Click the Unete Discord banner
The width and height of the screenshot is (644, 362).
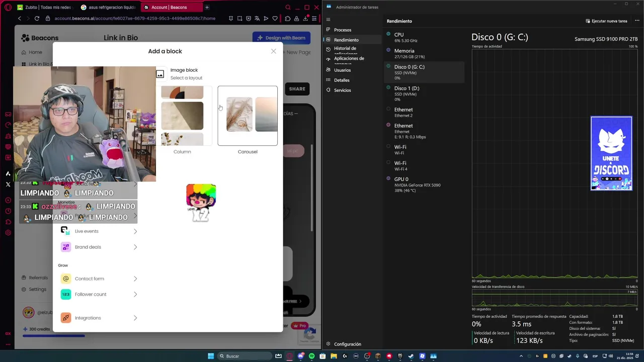coord(611,153)
